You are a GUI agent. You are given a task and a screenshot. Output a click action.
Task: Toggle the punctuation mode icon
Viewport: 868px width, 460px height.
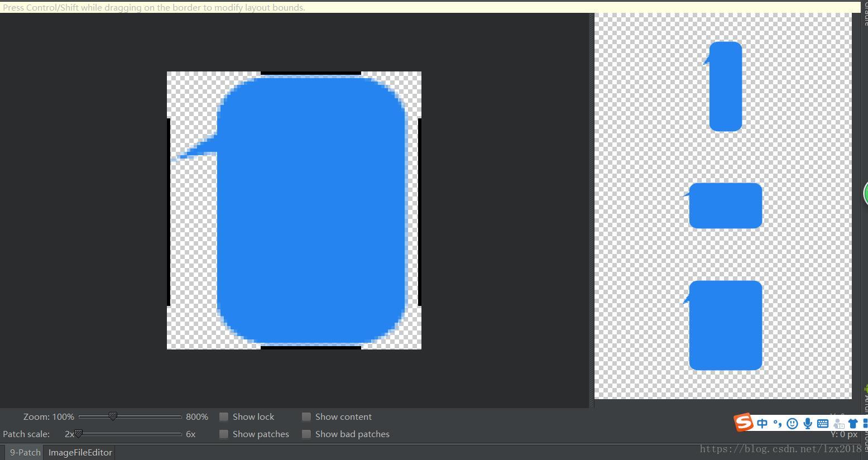(778, 424)
